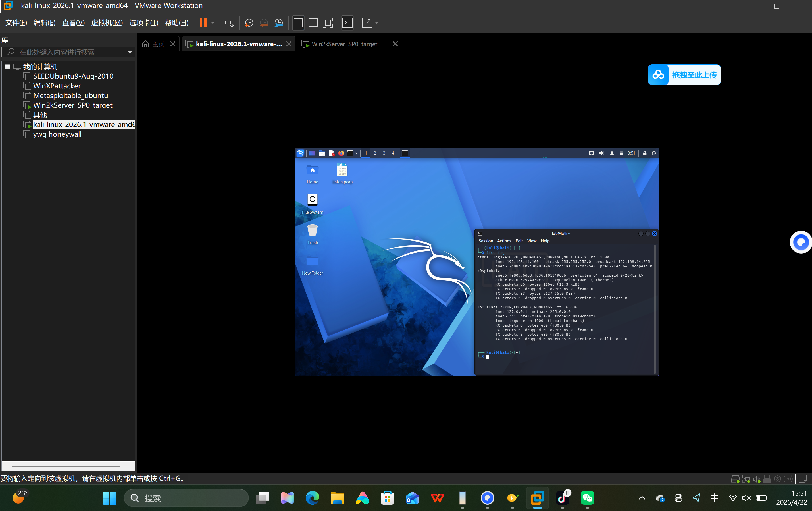Open power options dropdown beside pause button
812x511 pixels.
213,23
